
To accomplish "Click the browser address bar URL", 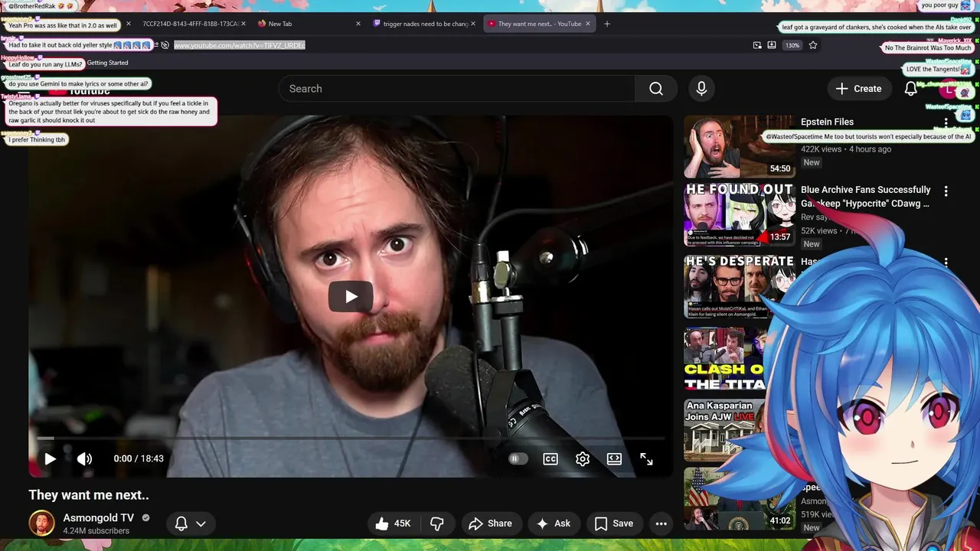I will [x=240, y=45].
